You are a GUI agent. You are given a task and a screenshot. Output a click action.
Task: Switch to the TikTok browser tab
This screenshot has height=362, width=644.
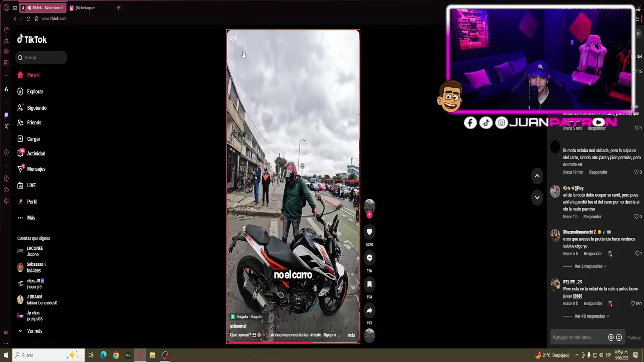43,8
